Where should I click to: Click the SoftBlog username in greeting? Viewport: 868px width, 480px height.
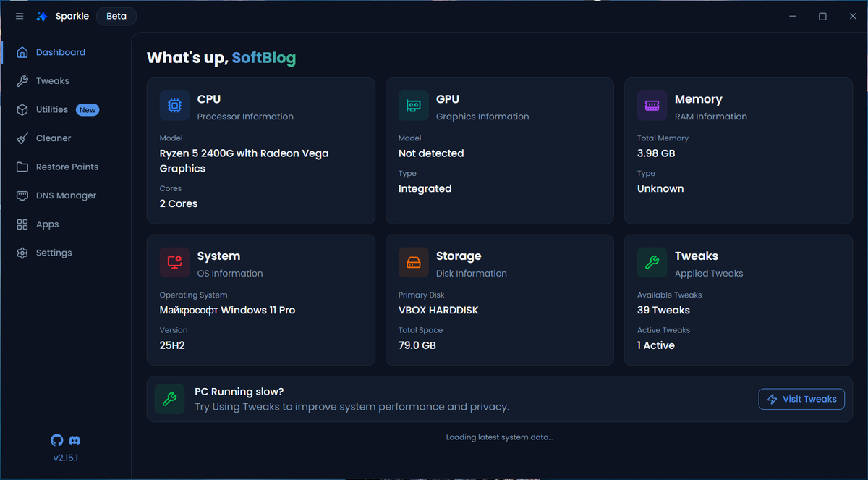coord(263,58)
